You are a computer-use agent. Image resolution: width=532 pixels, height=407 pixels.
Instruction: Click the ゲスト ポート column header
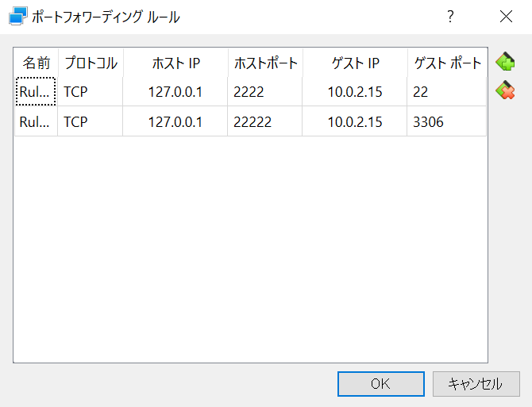(447, 63)
